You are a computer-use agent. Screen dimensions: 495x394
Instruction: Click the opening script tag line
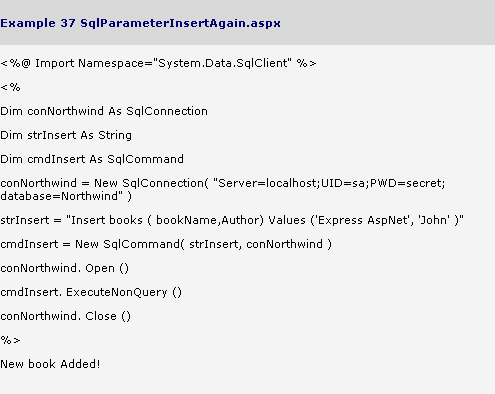point(10,87)
